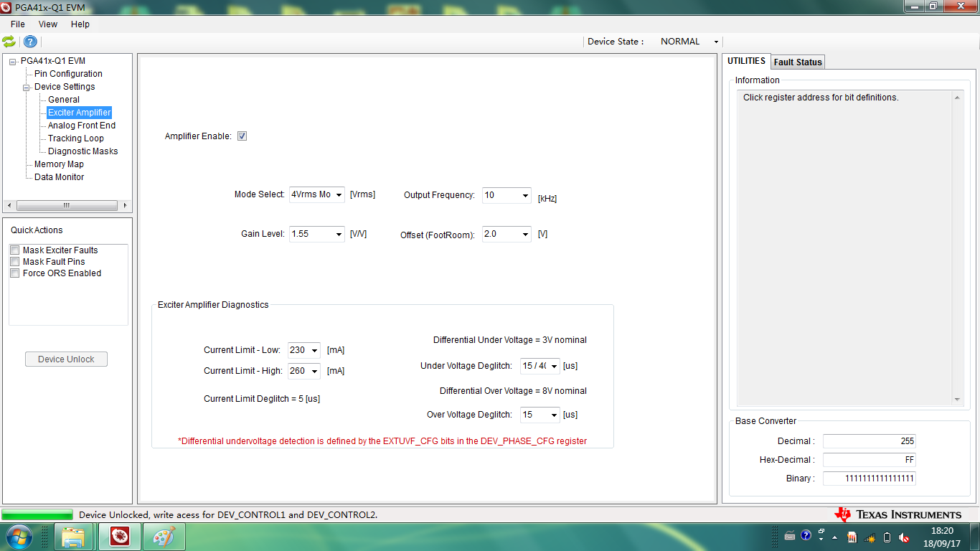The height and width of the screenshot is (551, 980).
Task: Open the Gain Level dropdown
Action: 316,234
